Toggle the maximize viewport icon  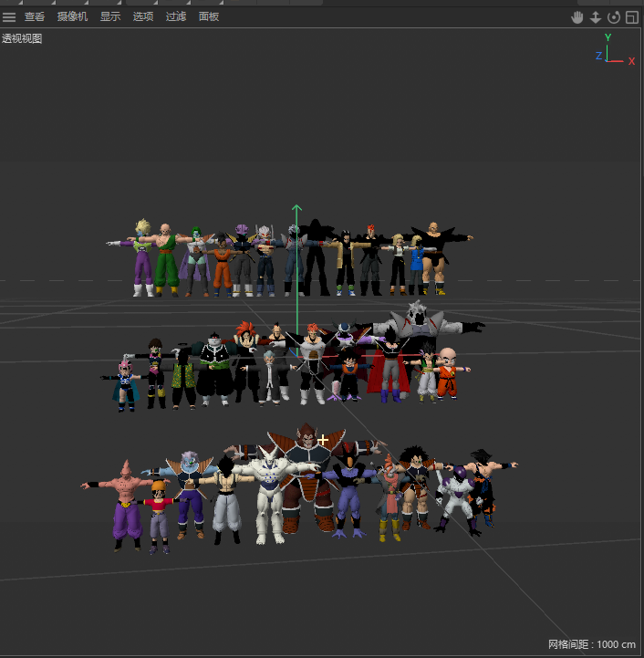coord(631,17)
